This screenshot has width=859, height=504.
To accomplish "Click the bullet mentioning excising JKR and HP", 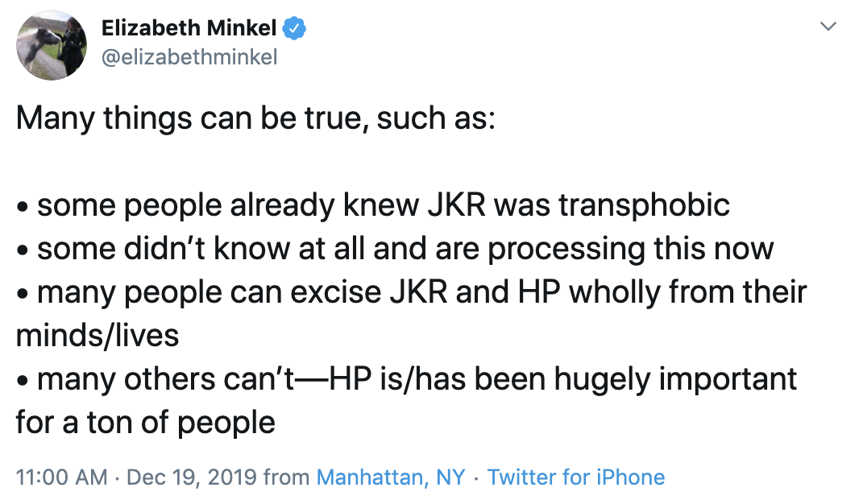I will click(x=411, y=292).
